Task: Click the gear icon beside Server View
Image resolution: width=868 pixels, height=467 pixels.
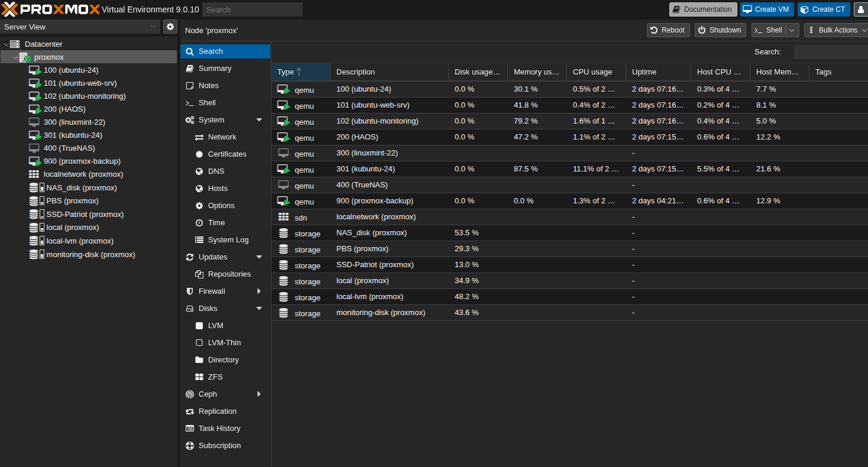Action: point(170,27)
